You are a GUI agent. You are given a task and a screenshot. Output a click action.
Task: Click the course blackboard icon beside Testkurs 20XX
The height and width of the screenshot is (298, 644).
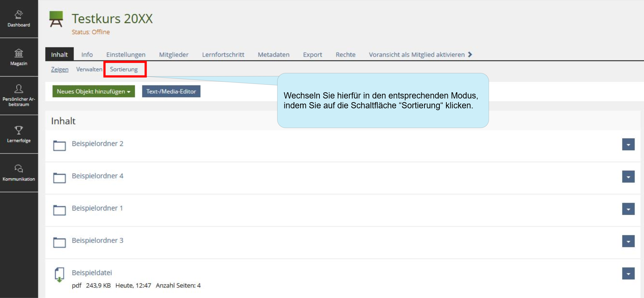tap(56, 19)
